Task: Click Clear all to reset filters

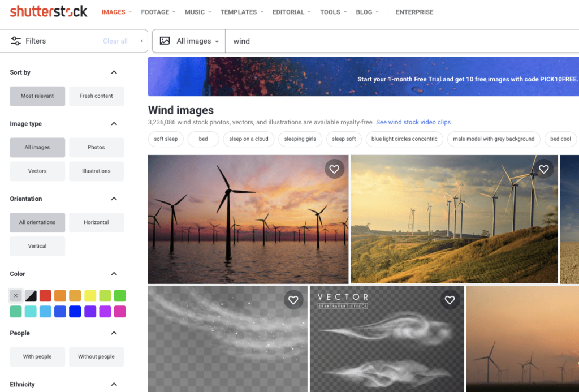Action: [x=115, y=41]
